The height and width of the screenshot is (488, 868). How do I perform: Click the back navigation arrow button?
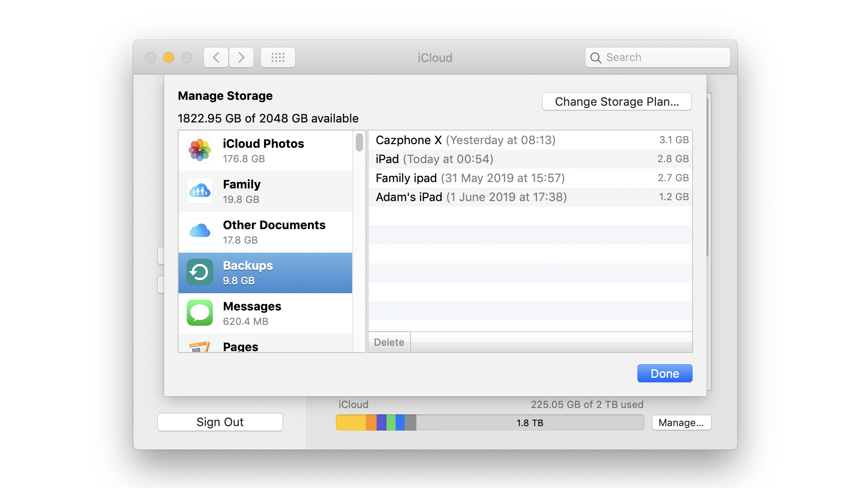pyautogui.click(x=216, y=57)
